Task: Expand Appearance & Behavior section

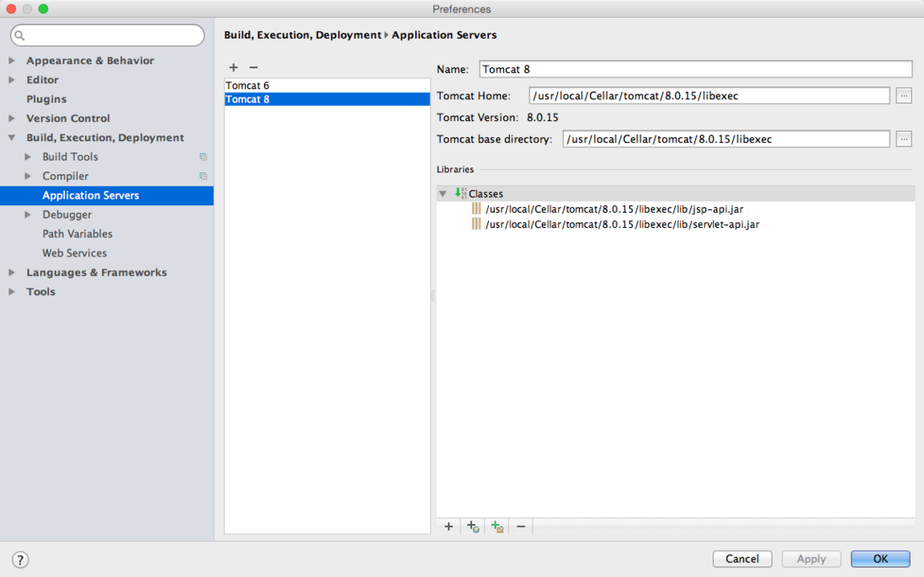Action: [12, 60]
